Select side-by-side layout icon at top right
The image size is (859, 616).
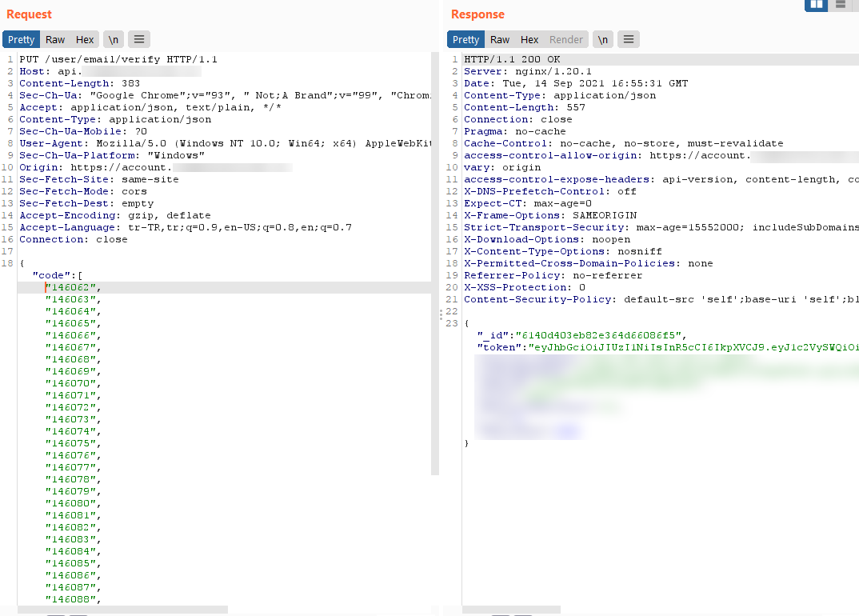[816, 4]
